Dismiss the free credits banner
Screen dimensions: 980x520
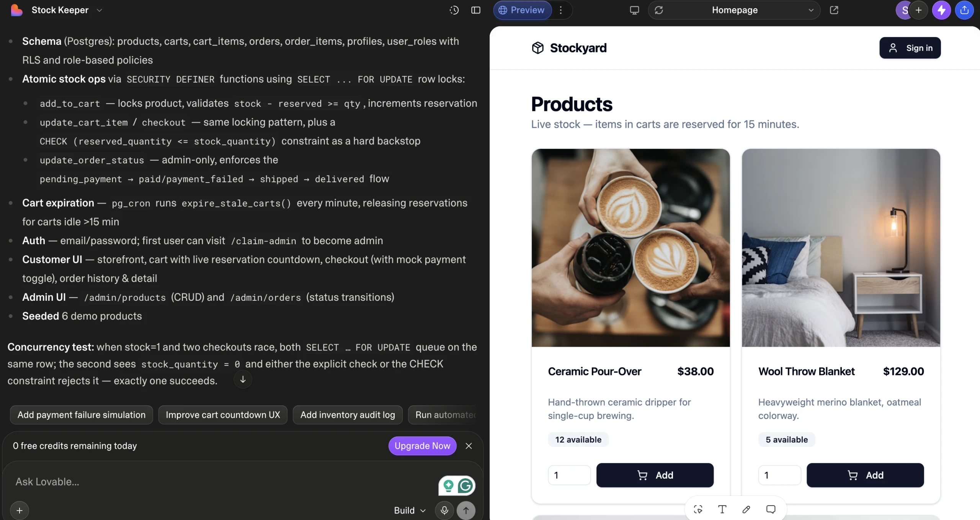(x=469, y=446)
